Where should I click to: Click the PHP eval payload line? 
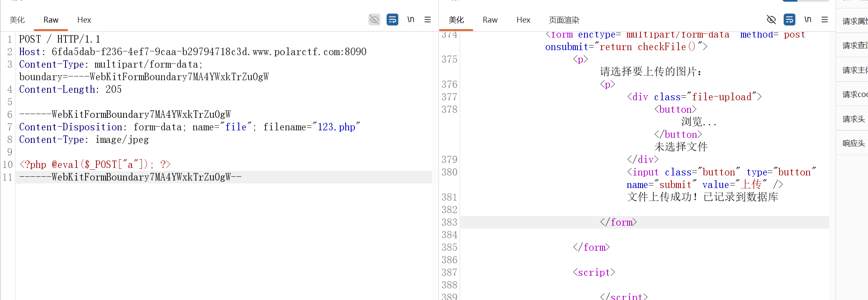(95, 165)
